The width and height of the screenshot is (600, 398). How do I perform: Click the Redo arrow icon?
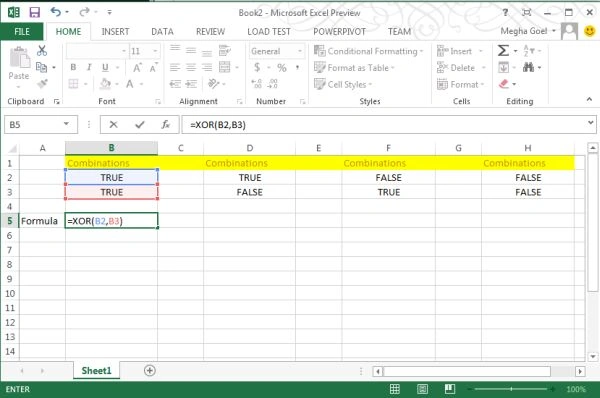tap(84, 12)
